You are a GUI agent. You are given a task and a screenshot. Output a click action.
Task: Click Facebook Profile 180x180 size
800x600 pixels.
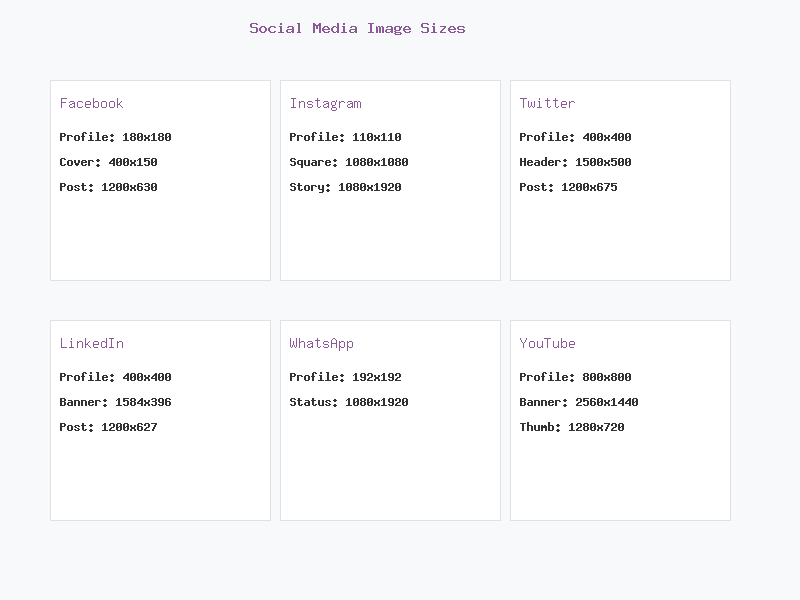click(x=115, y=137)
